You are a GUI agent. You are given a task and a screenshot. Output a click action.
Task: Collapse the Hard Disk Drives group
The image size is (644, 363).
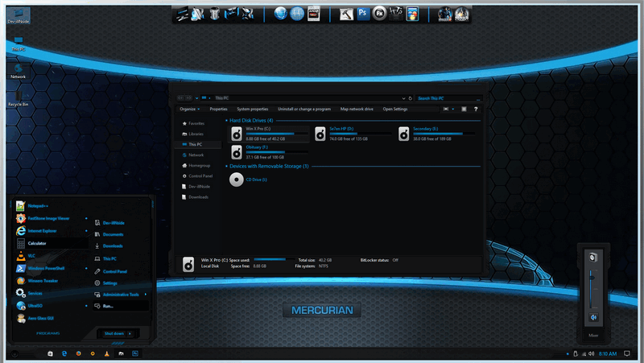click(226, 120)
